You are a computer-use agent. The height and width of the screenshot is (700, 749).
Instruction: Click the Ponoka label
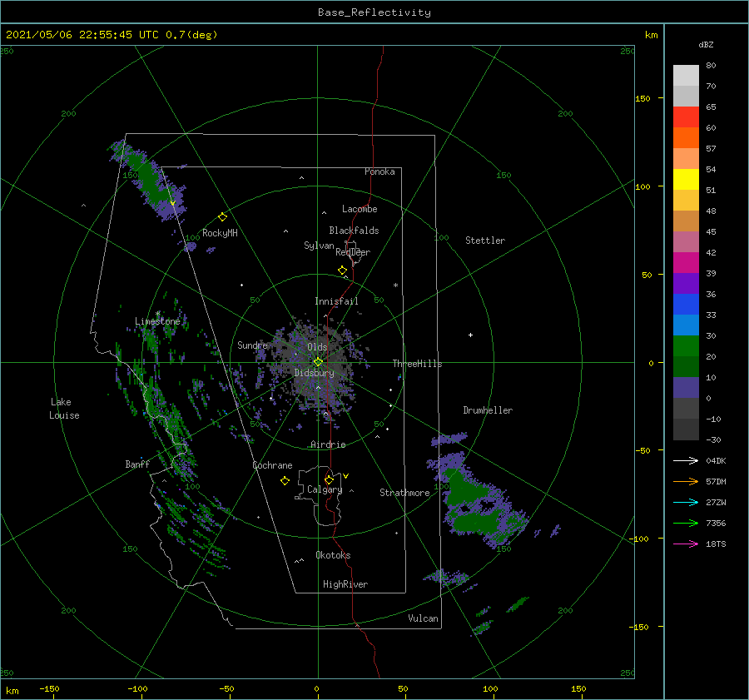[379, 171]
